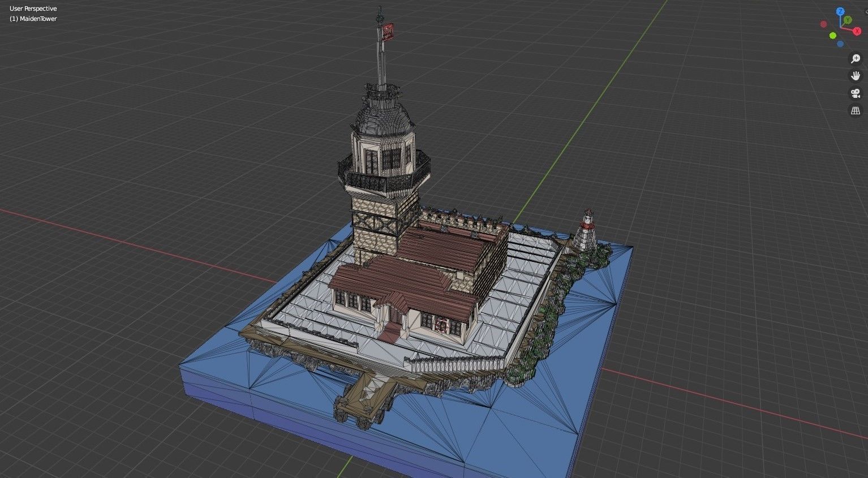This screenshot has width=868, height=478.
Task: Click the "(1) MaidenTower" object label
Action: pos(33,19)
